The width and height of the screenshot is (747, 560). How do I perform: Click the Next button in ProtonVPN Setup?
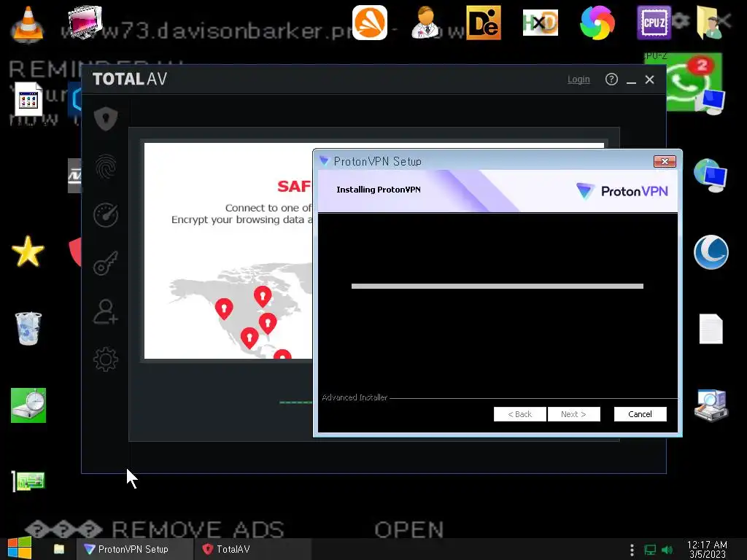(x=573, y=414)
